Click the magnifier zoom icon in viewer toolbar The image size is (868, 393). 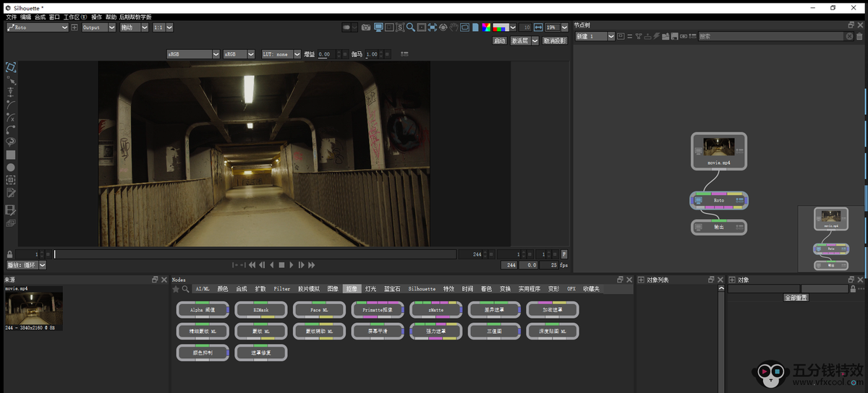(x=410, y=27)
